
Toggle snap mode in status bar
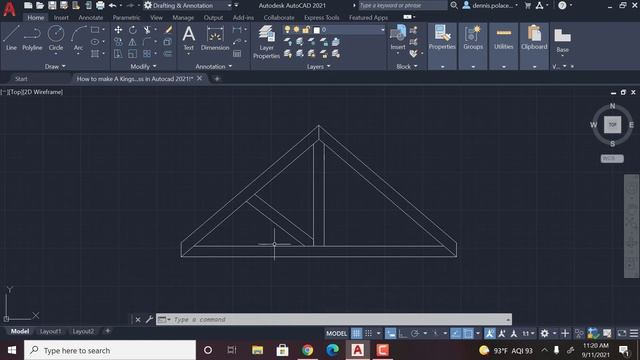(368, 333)
